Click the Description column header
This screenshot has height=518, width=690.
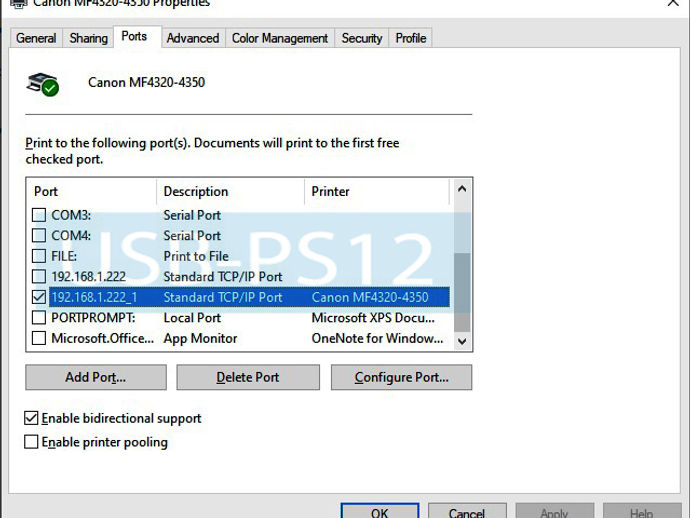click(231, 191)
